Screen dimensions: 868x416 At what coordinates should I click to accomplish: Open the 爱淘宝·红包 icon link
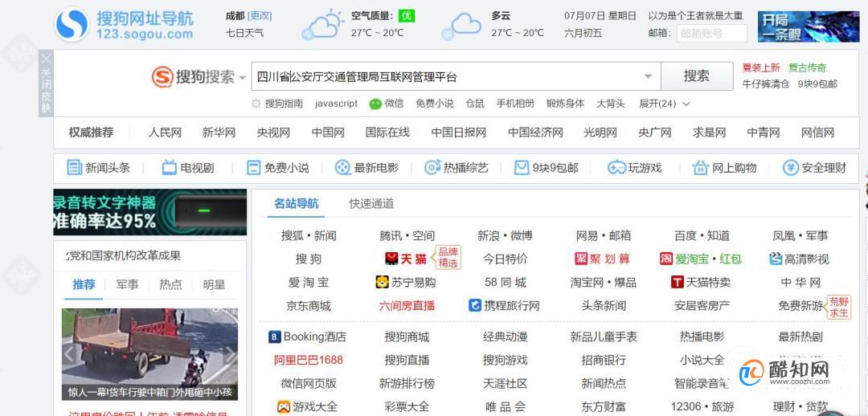666,259
